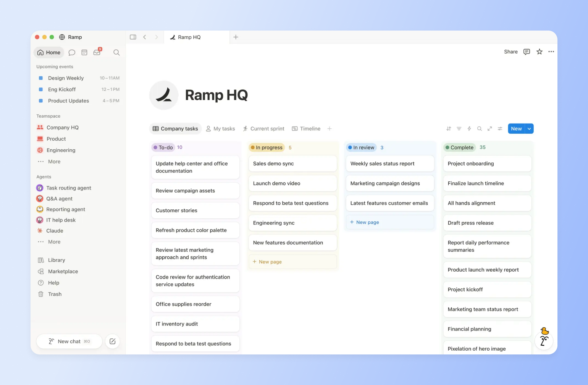Go back with the left chevron
The width and height of the screenshot is (588, 385).
[x=145, y=37]
